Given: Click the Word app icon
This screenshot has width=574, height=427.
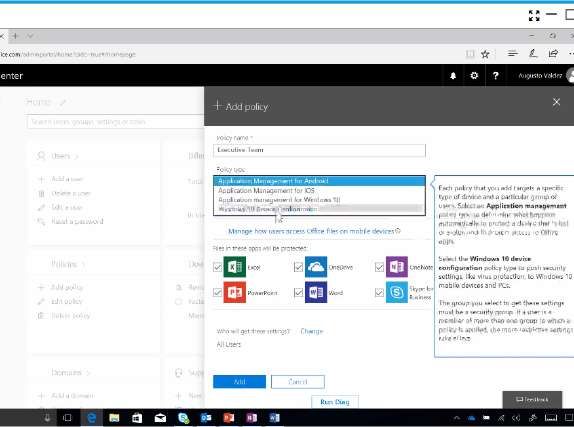Looking at the screenshot, I should [x=316, y=292].
